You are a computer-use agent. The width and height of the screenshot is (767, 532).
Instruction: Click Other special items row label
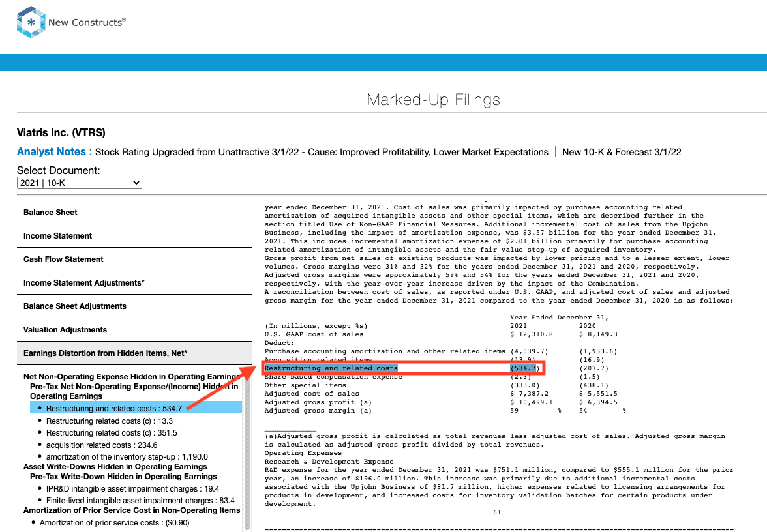(x=305, y=385)
